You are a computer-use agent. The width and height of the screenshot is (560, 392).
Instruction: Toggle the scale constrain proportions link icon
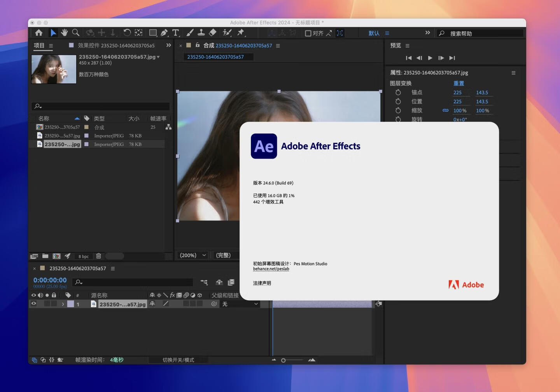(x=446, y=110)
